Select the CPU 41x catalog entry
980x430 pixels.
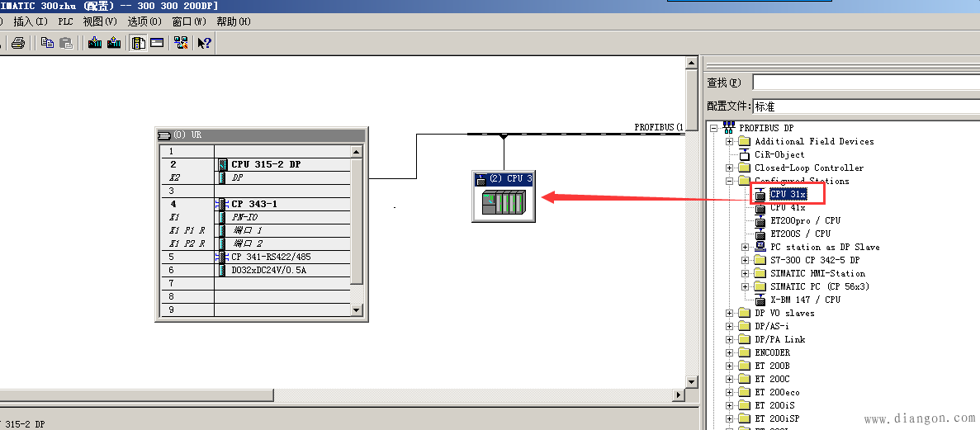coord(788,207)
